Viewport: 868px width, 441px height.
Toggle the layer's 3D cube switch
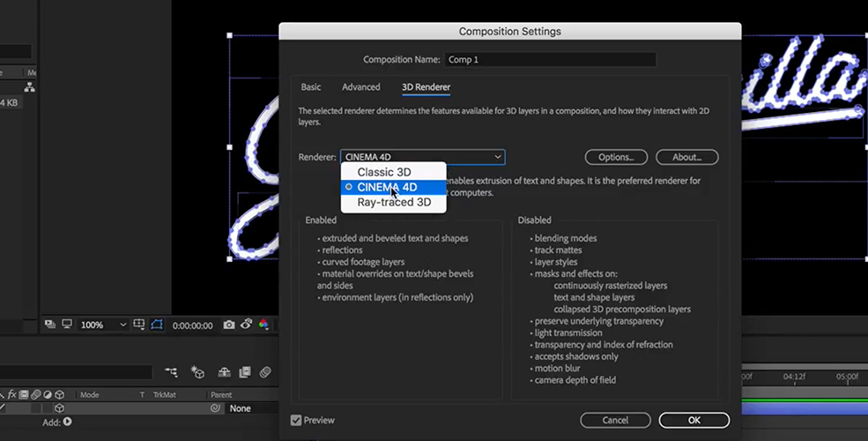(x=60, y=408)
